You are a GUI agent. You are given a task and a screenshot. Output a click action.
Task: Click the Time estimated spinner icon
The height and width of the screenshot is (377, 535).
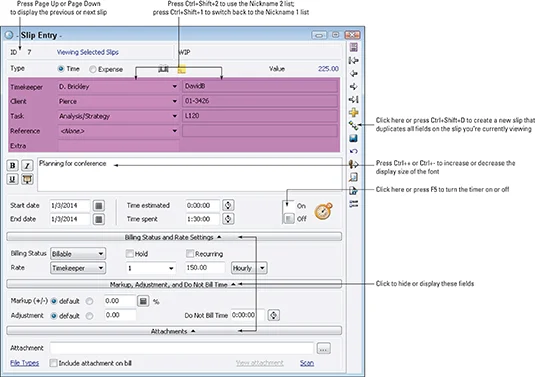point(228,205)
